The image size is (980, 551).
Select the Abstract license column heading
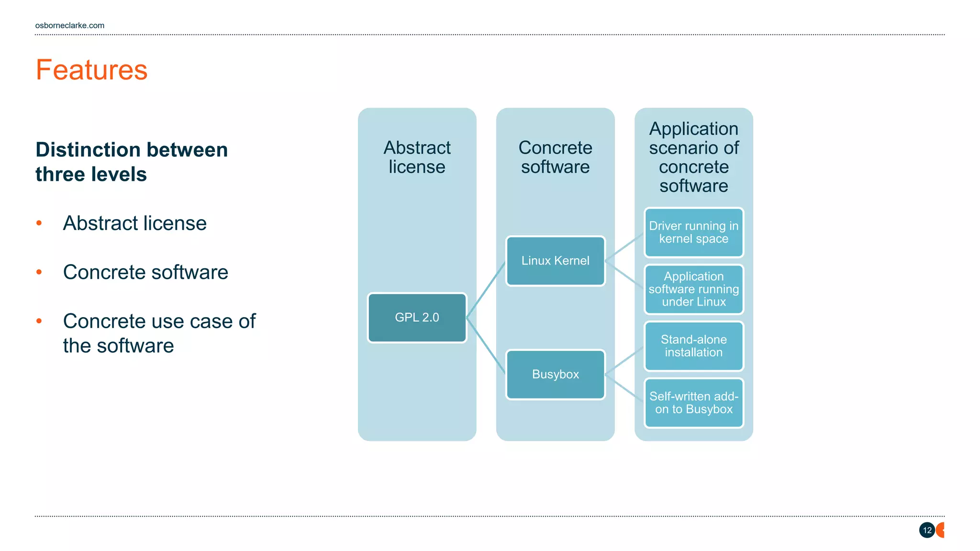pos(417,157)
